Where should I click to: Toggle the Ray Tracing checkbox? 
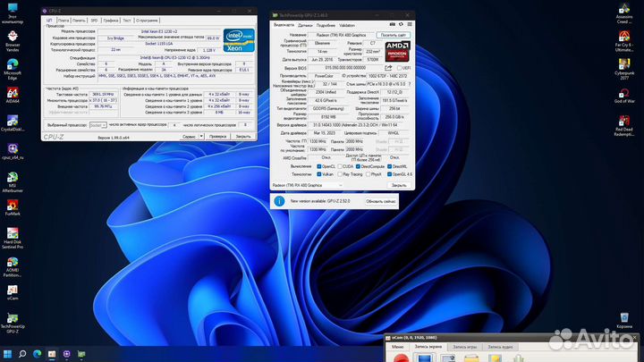click(340, 174)
